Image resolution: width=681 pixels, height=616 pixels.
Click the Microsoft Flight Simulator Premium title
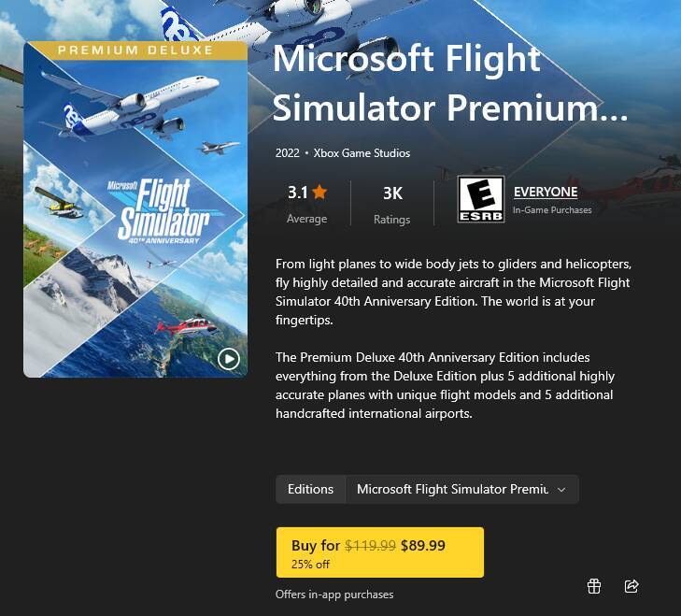click(x=450, y=82)
